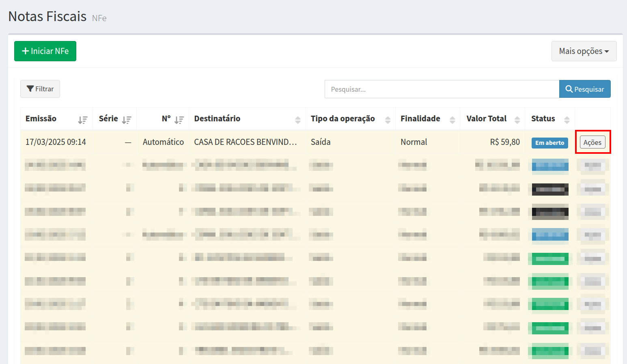Click the Notas Fiscais page heading

pos(47,17)
